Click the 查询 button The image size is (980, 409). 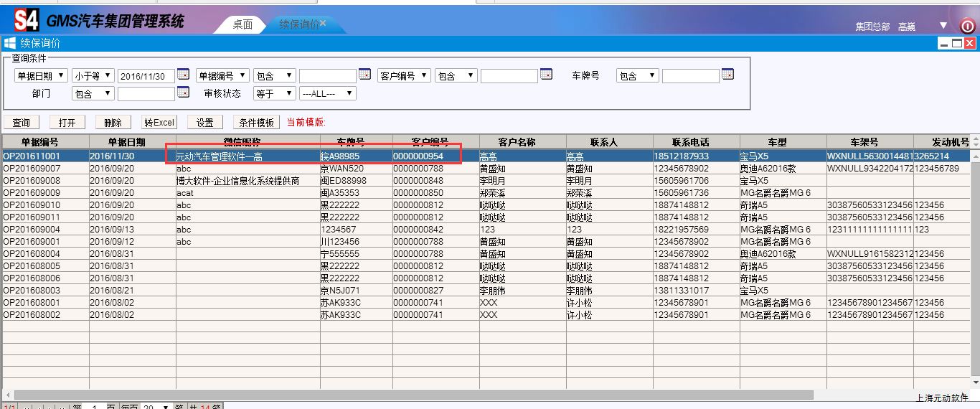coord(22,123)
